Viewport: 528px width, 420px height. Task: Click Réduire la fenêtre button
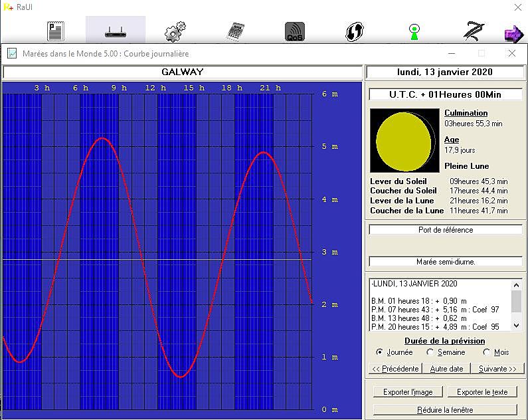point(445,409)
